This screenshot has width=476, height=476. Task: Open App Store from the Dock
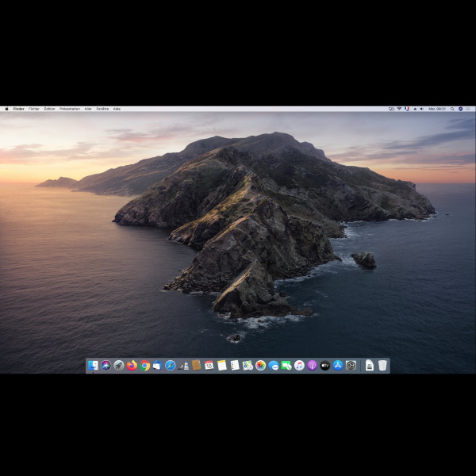click(x=338, y=365)
